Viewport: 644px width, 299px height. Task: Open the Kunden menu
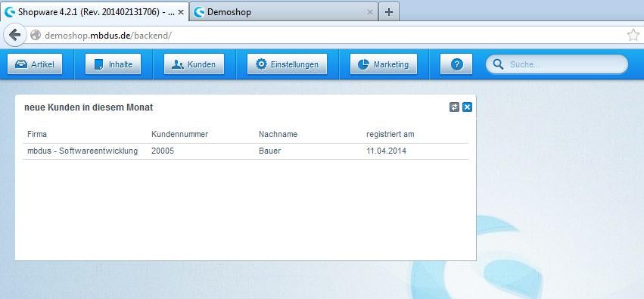pyautogui.click(x=194, y=64)
